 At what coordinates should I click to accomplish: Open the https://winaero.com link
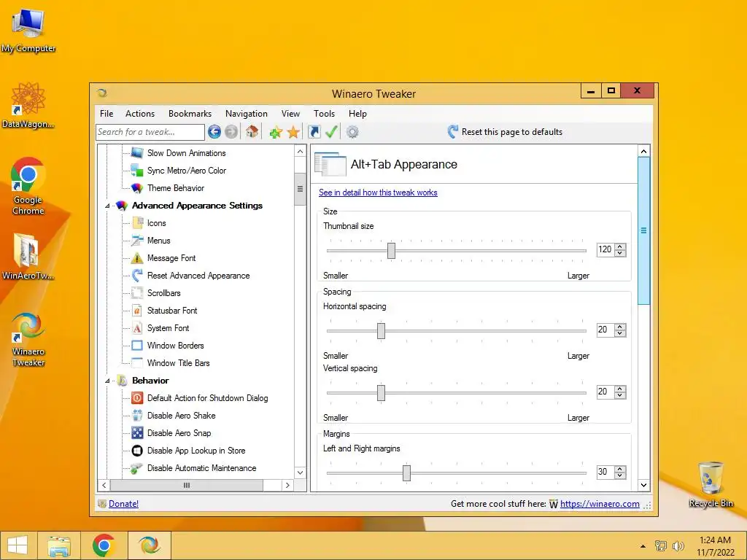tap(600, 504)
